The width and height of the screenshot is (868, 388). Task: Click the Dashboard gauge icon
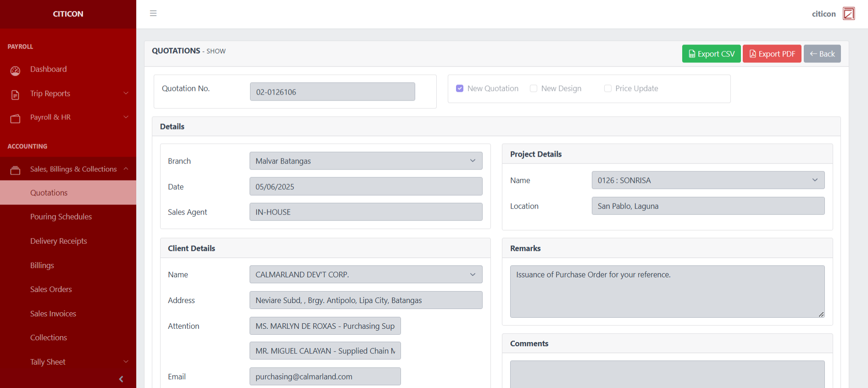pos(15,71)
